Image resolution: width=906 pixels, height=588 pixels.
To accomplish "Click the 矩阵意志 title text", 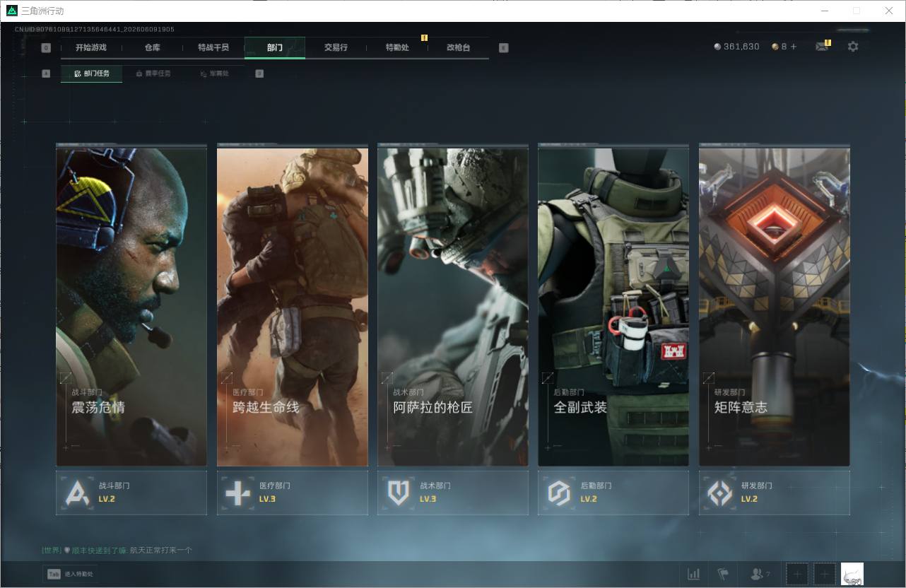I will point(741,407).
